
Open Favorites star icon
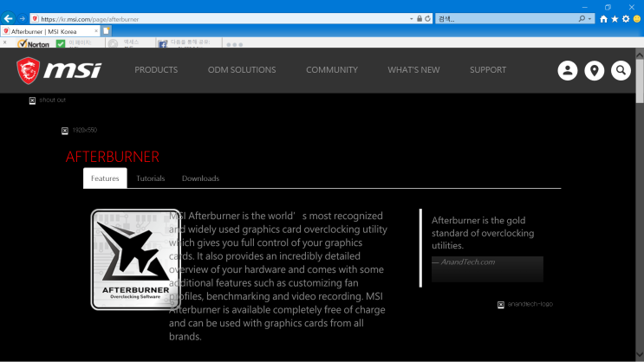pyautogui.click(x=615, y=19)
